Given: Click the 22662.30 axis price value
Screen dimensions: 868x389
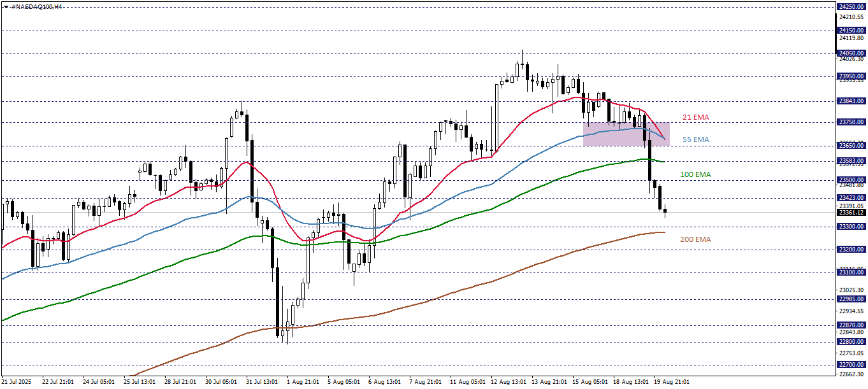Looking at the screenshot, I should pos(852,374).
